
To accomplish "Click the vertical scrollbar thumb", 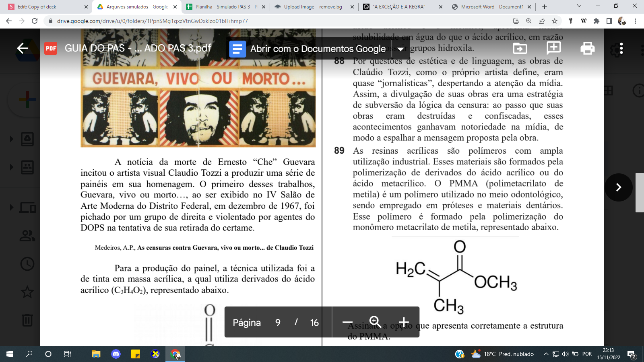I will [x=640, y=193].
